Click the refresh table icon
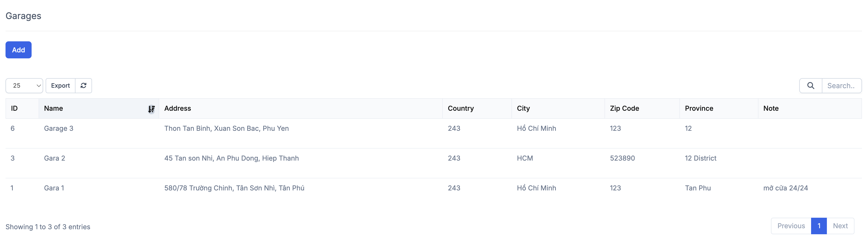The height and width of the screenshot is (237, 868). pos(83,85)
